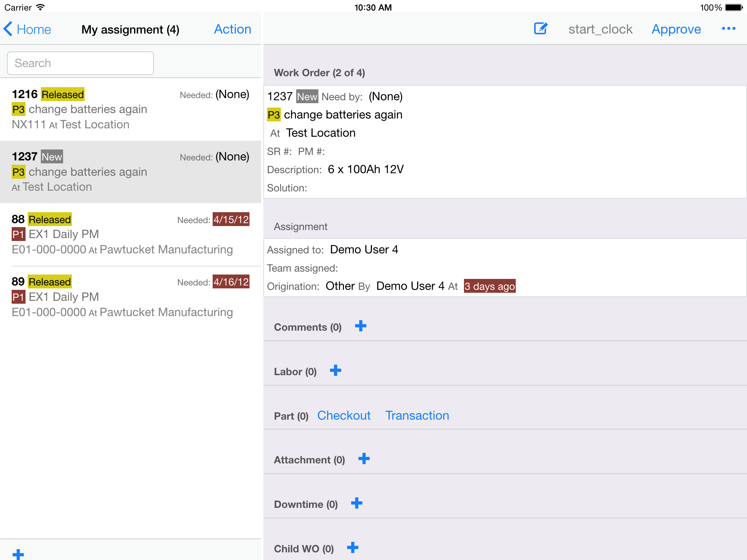Create a Child WO using its plus icon

(x=352, y=547)
